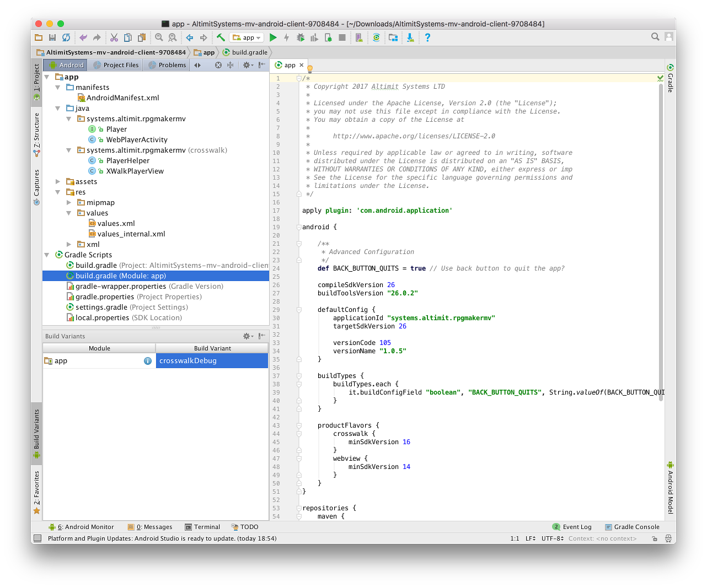Open the app run configuration dropdown
This screenshot has width=707, height=588.
point(247,37)
